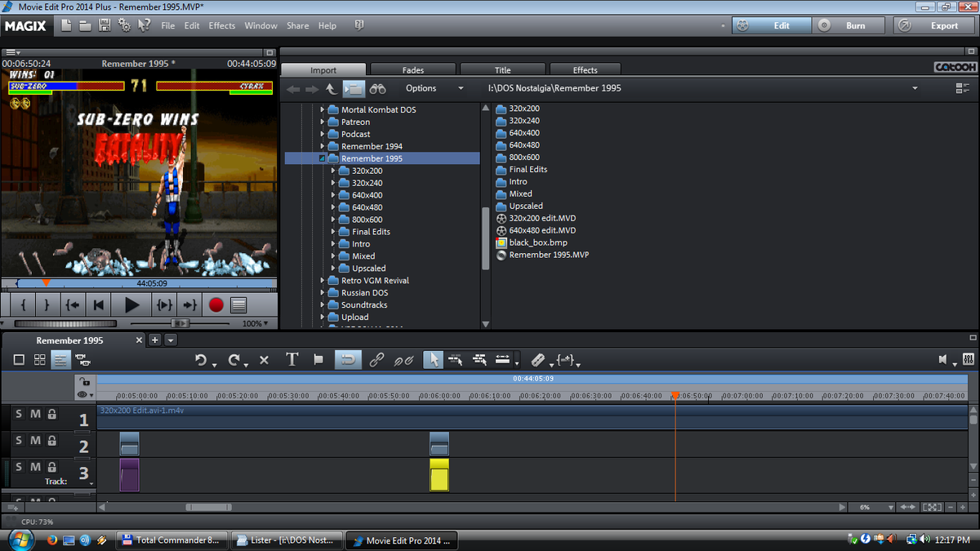
Task: Open the Window menu
Action: 261,25
